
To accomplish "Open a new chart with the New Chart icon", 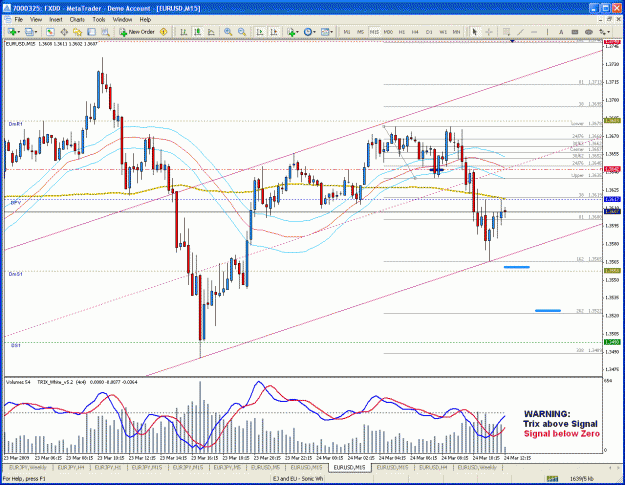I will (x=12, y=32).
